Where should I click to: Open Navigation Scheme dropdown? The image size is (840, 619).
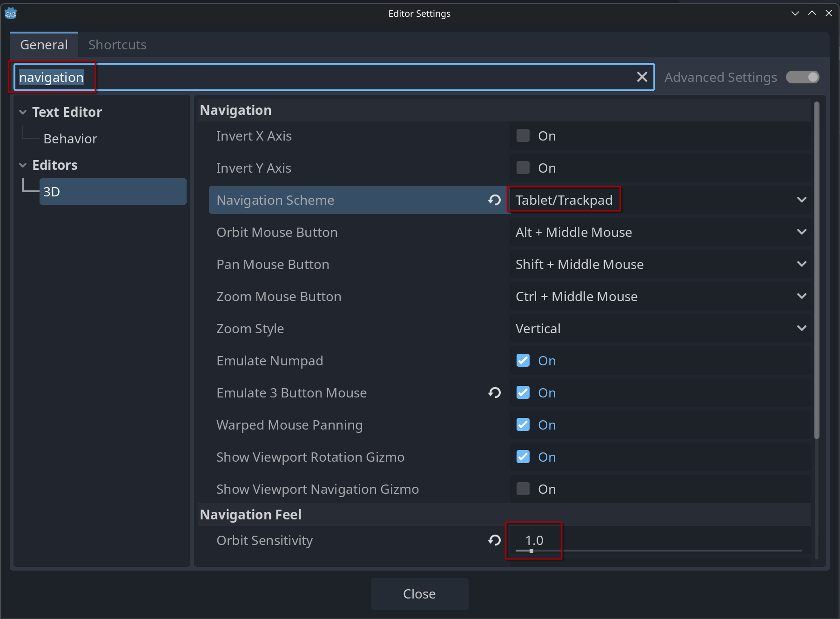(x=660, y=200)
